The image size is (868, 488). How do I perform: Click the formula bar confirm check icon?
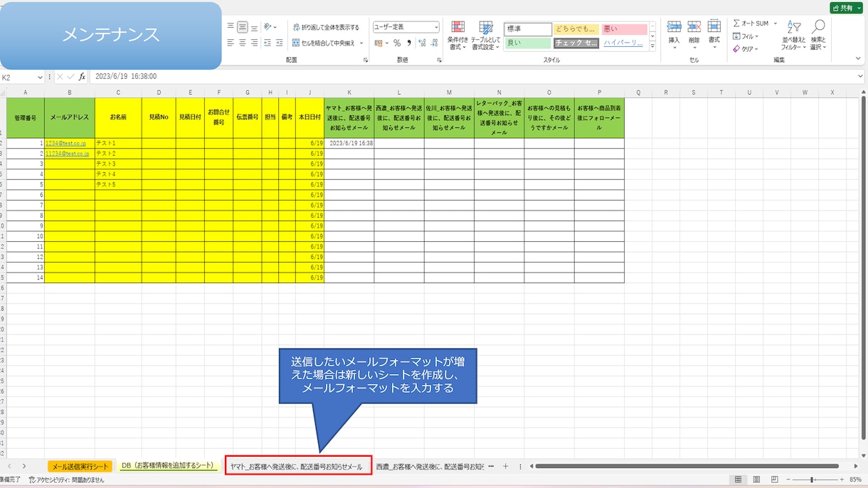(x=70, y=77)
